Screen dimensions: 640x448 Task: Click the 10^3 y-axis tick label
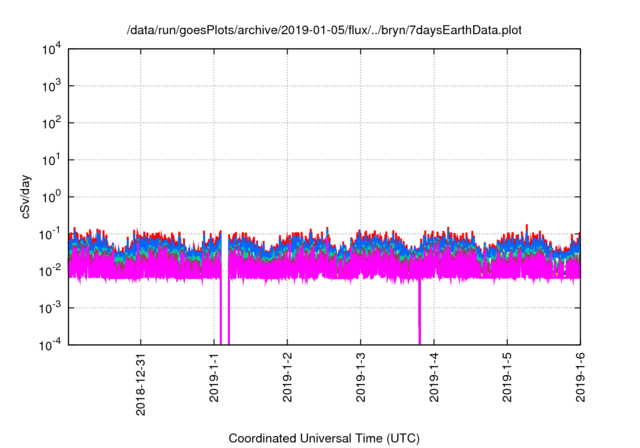click(51, 86)
